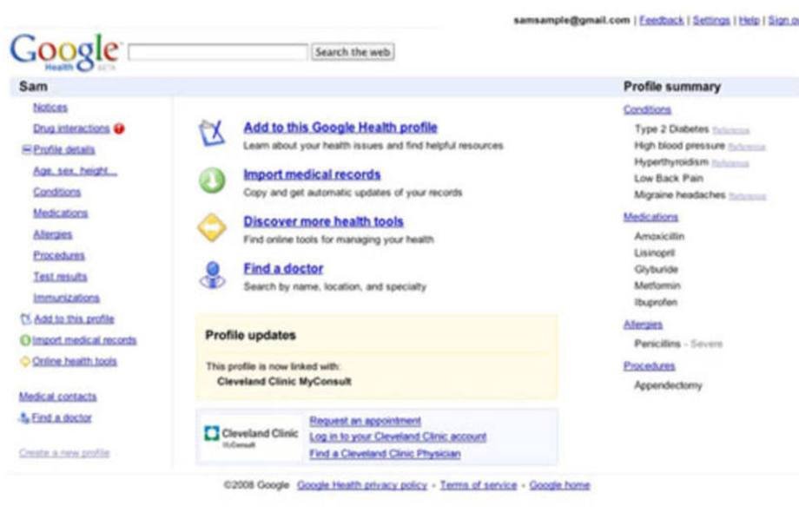This screenshot has width=799, height=532.
Task: Open the Conditions section in sidebar
Action: (56, 192)
